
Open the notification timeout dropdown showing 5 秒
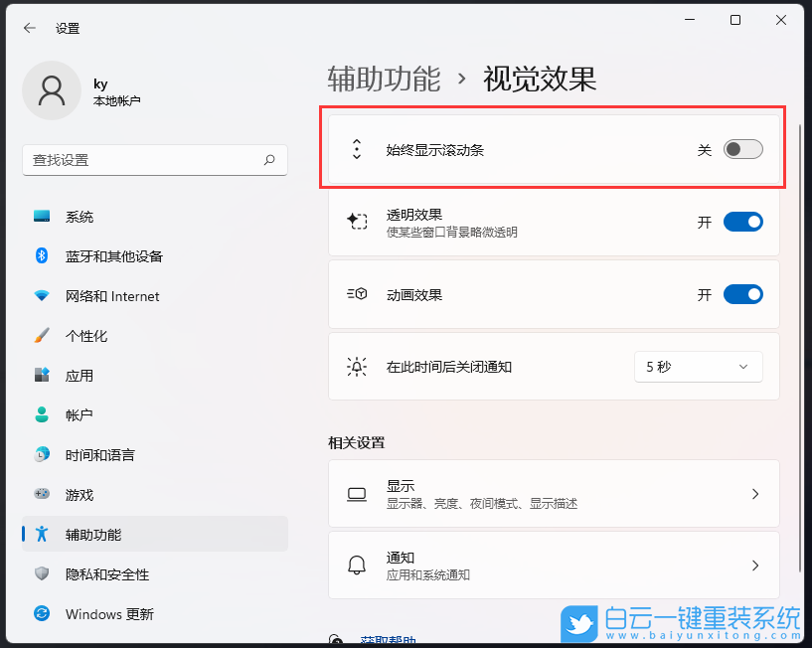pos(698,367)
